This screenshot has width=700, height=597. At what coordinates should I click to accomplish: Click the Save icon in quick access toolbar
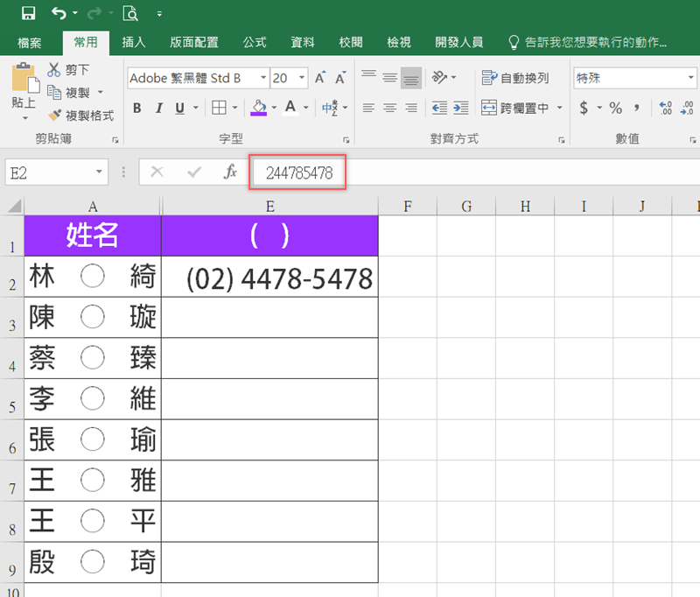28,13
